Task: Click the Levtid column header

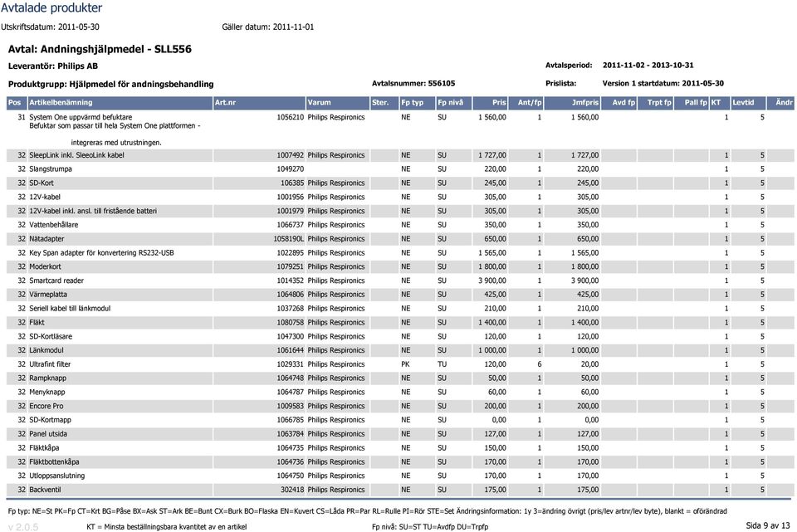Action: (x=748, y=103)
